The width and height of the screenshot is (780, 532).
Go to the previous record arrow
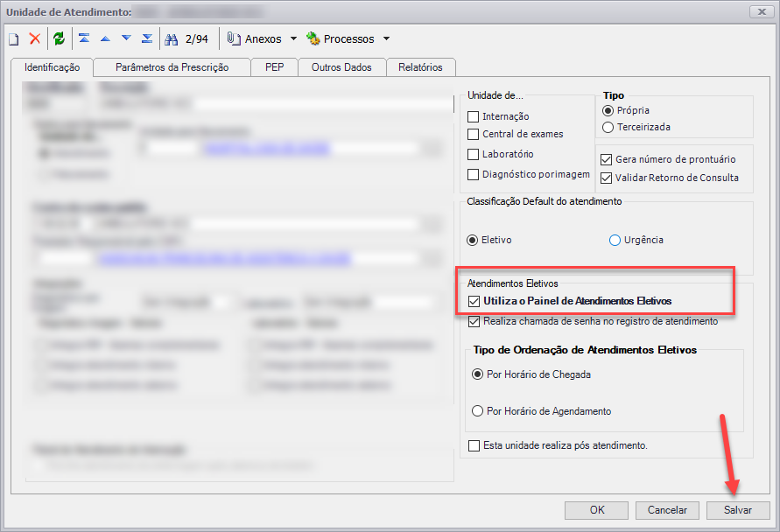pyautogui.click(x=105, y=38)
